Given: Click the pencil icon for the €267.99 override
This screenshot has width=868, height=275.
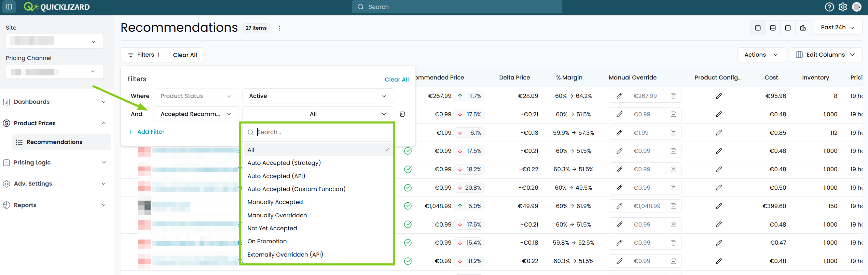Looking at the screenshot, I should coord(619,96).
